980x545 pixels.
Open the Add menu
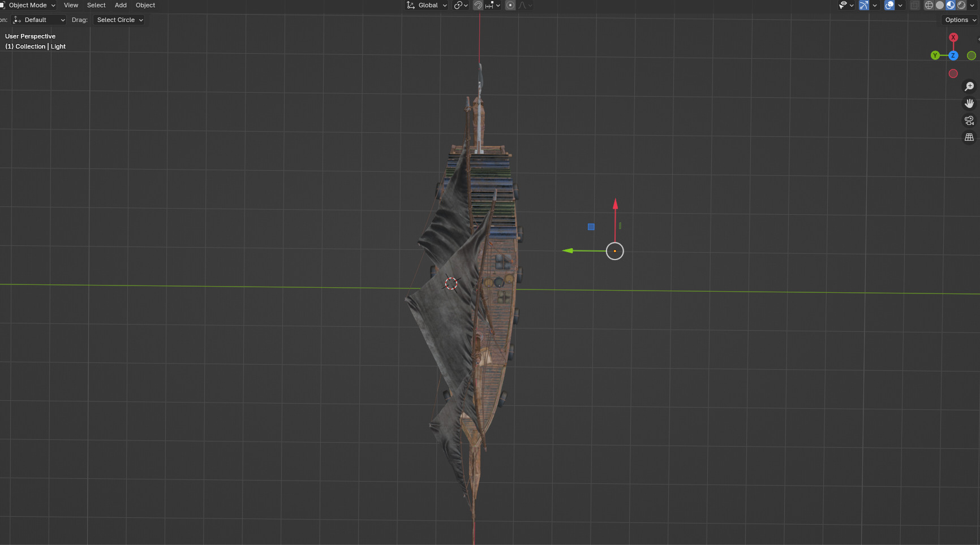tap(121, 5)
